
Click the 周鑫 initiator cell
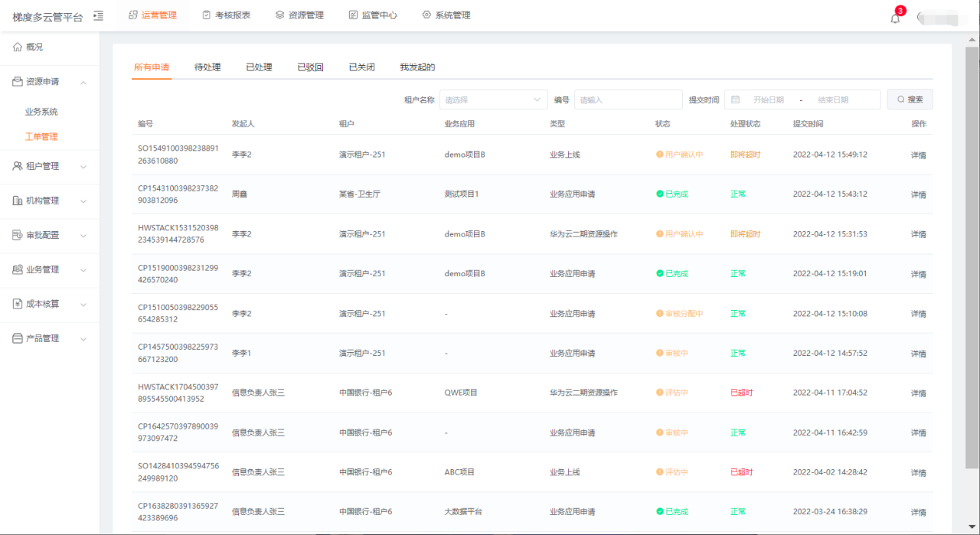(240, 194)
